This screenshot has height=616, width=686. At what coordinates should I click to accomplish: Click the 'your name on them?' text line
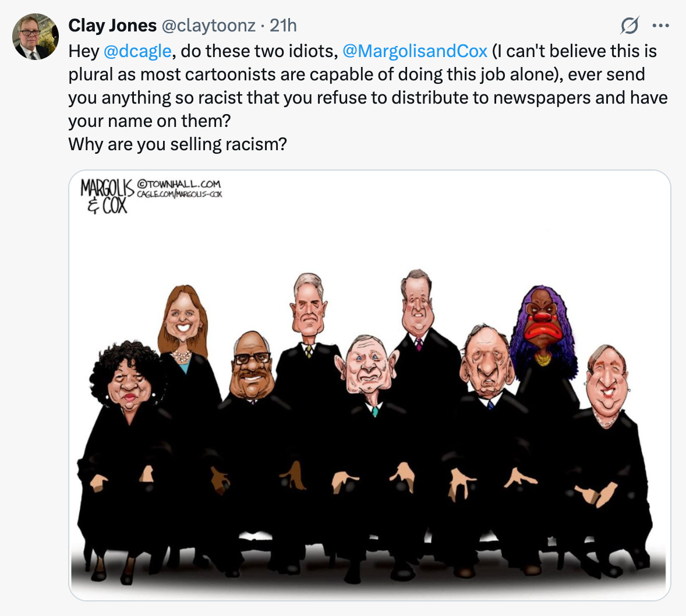(x=150, y=121)
